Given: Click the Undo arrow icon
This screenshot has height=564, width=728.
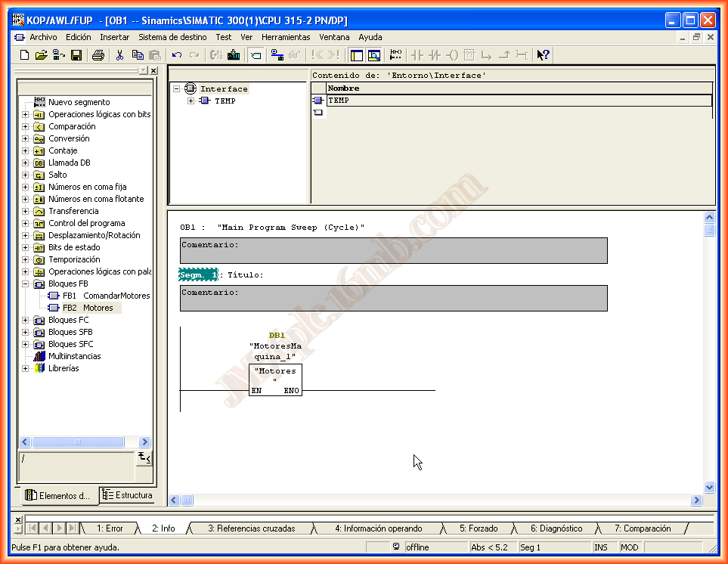Looking at the screenshot, I should pos(177,55).
